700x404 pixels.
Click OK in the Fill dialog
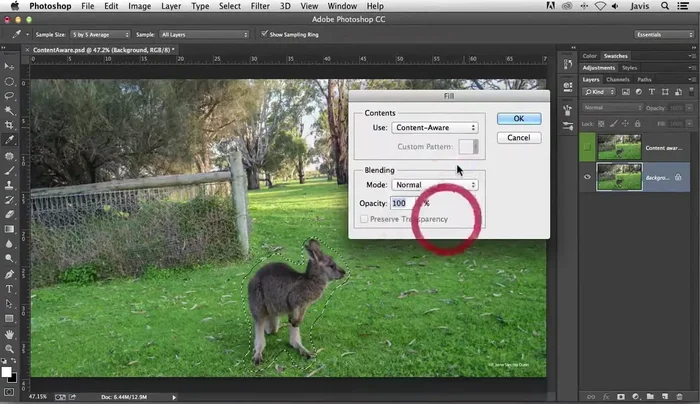pyautogui.click(x=518, y=118)
